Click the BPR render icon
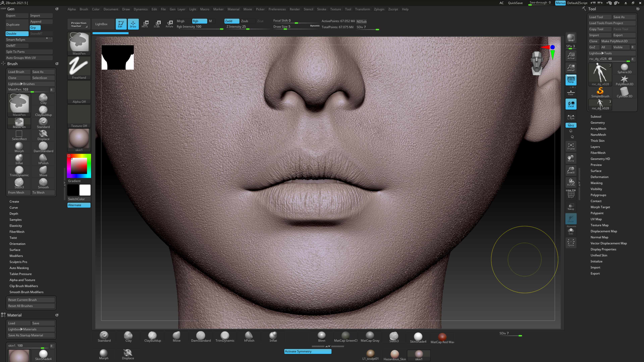This screenshot has height=362, width=644. coord(571,38)
